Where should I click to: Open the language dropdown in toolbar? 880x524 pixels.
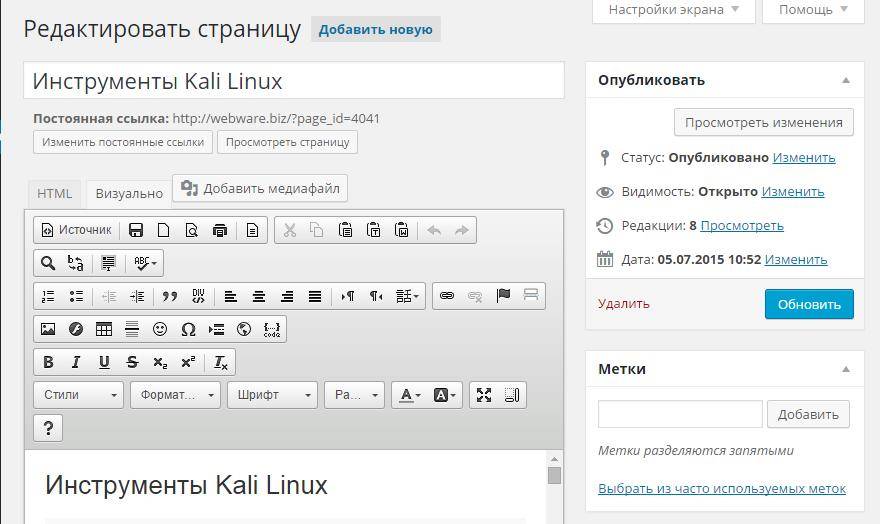pos(407,296)
